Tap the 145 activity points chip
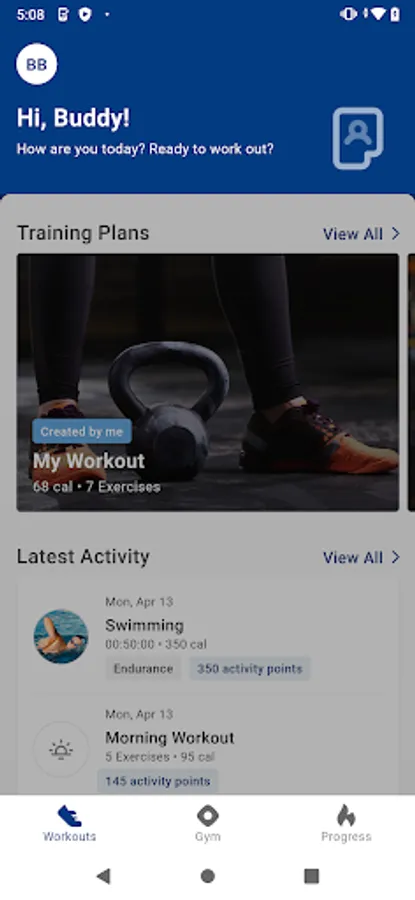The width and height of the screenshot is (415, 900). point(157,781)
